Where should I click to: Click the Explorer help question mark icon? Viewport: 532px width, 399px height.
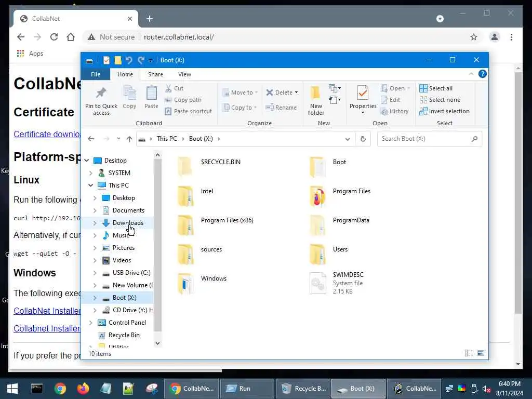coord(482,74)
